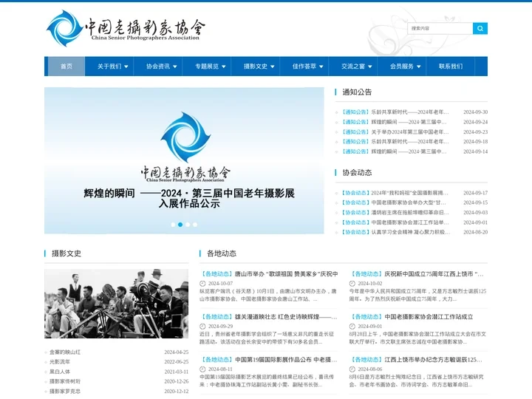Open the 协会资讯 menu
Screen dimensions: 532x399
pos(158,66)
